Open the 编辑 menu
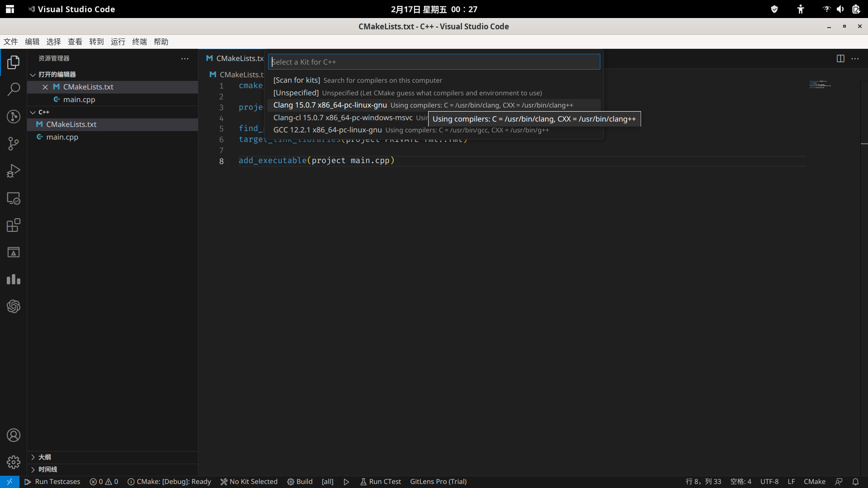This screenshot has height=488, width=868. [x=32, y=42]
